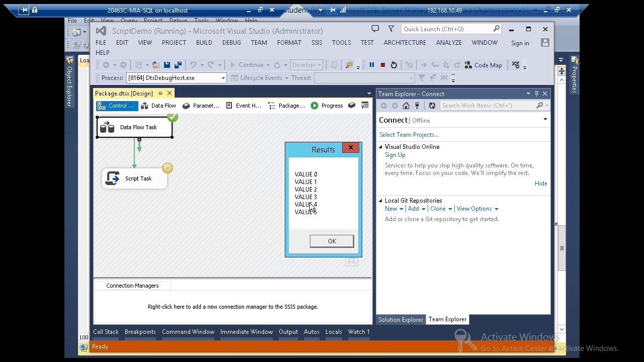Click the Sign Up link

(395, 155)
